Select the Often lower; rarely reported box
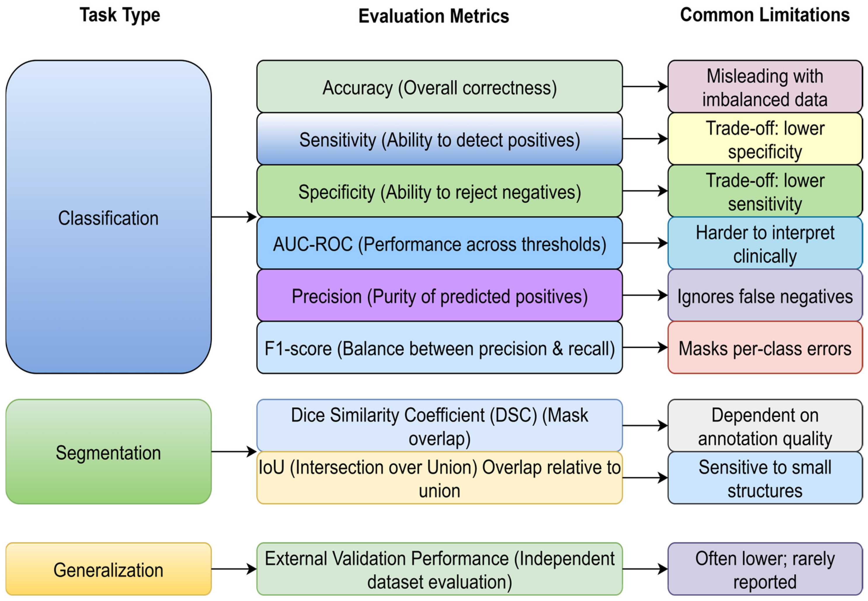This screenshot has height=601, width=868. [765, 569]
